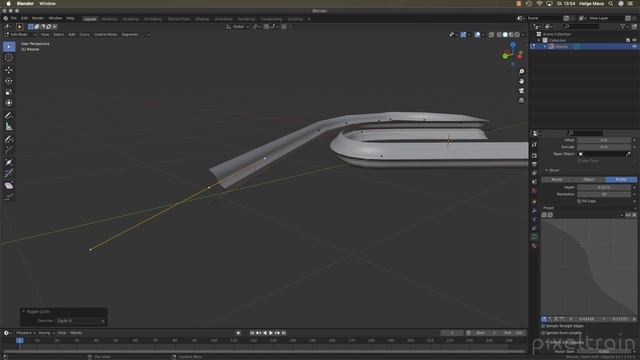This screenshot has width=640, height=360.
Task: Activate the curve Draw tool
Action: (9, 139)
